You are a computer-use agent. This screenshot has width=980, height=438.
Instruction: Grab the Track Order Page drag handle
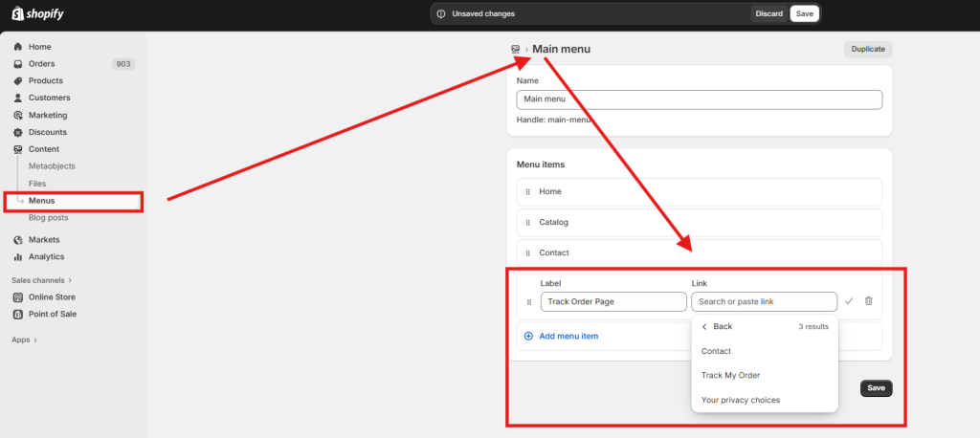click(x=528, y=302)
